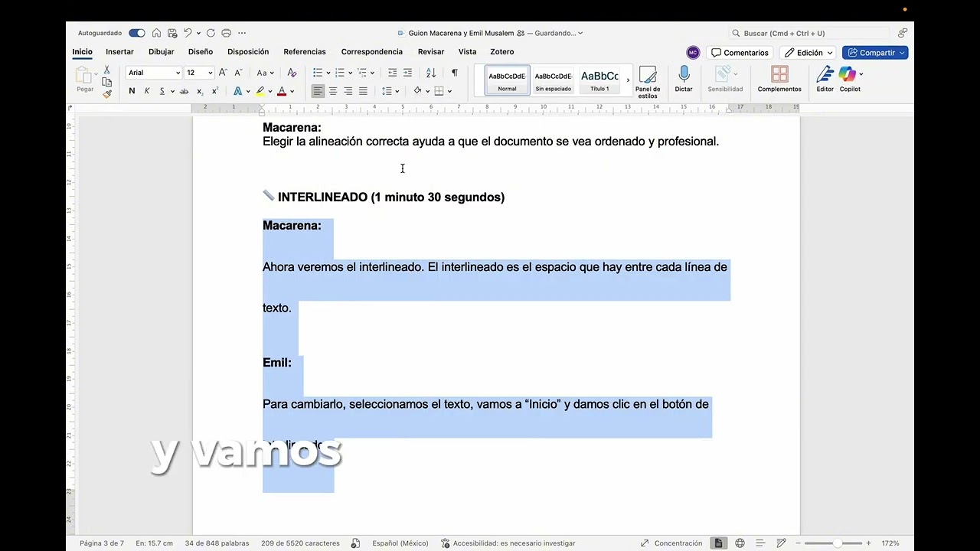Click the home icon in title bar

tap(157, 33)
